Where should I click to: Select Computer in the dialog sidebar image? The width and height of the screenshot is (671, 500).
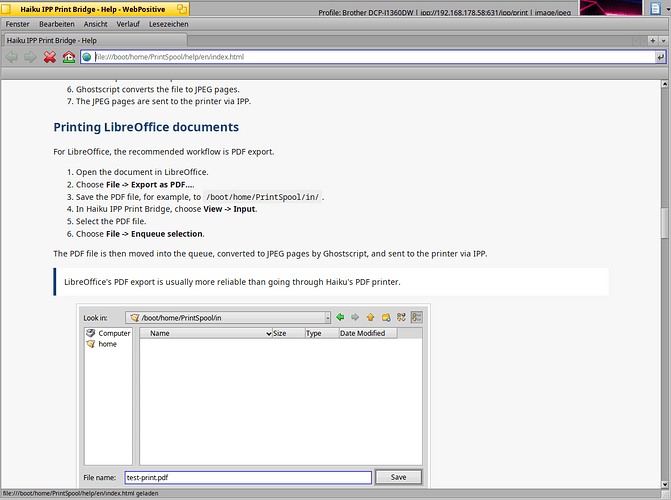108,333
